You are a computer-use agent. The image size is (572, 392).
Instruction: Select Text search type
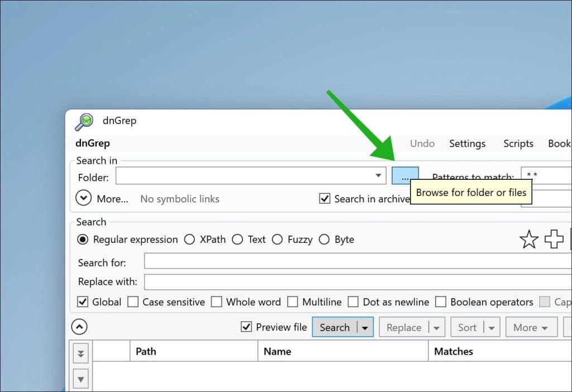[237, 240]
